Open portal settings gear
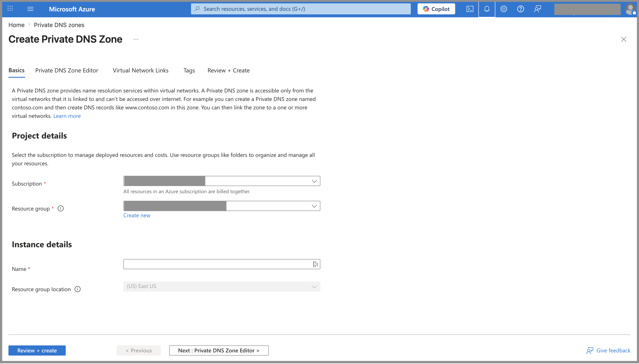The image size is (639, 364). [x=504, y=9]
